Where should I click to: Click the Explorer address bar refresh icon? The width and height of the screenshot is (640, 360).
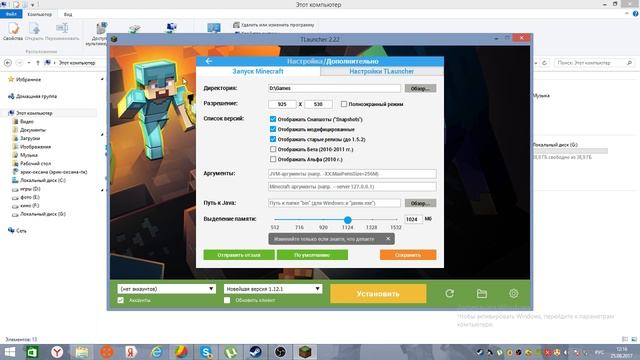click(x=544, y=63)
